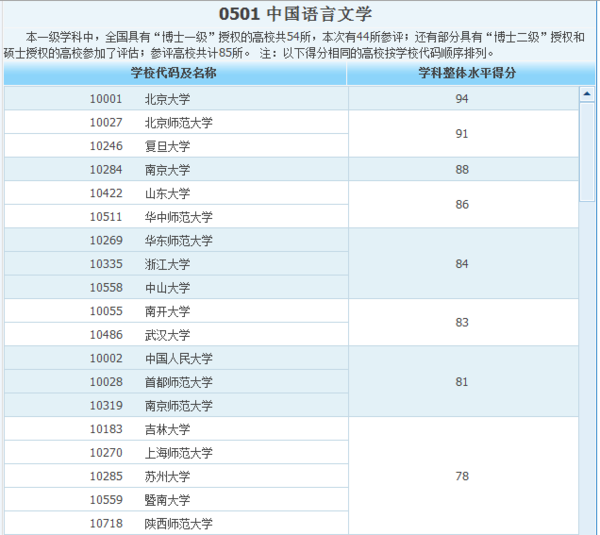Viewport: 600px width, 535px height.
Task: Click the score cell showing 94
Action: point(463,99)
